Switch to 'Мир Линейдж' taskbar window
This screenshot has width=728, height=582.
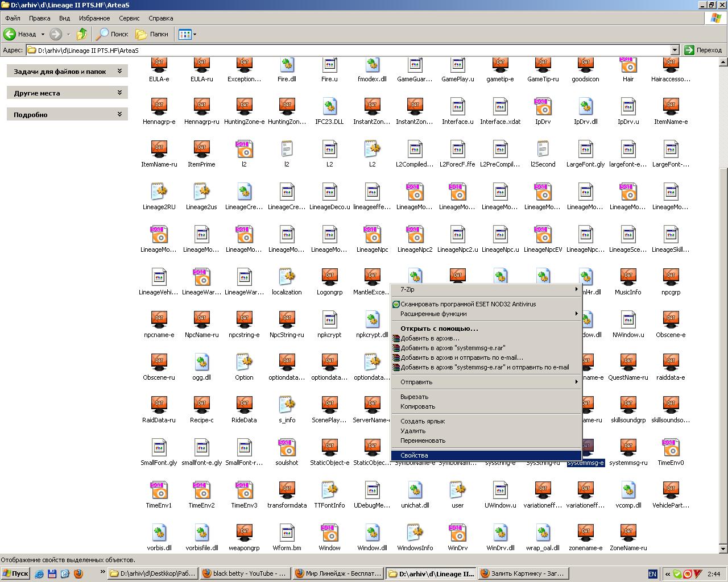(338, 573)
